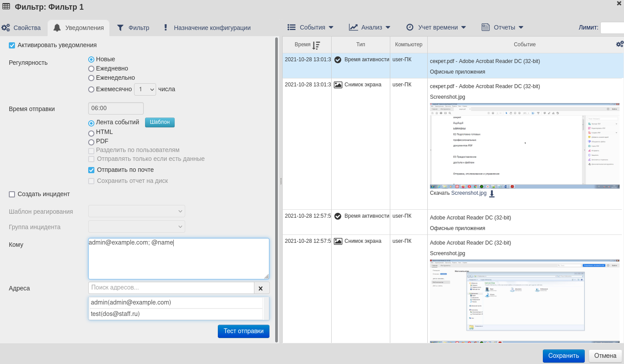Open the Анализ menu
Screen dimensions: 624x364
(370, 27)
